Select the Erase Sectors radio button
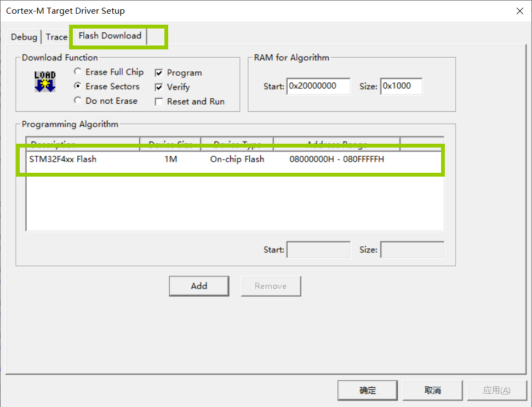The height and width of the screenshot is (407, 532). [78, 86]
